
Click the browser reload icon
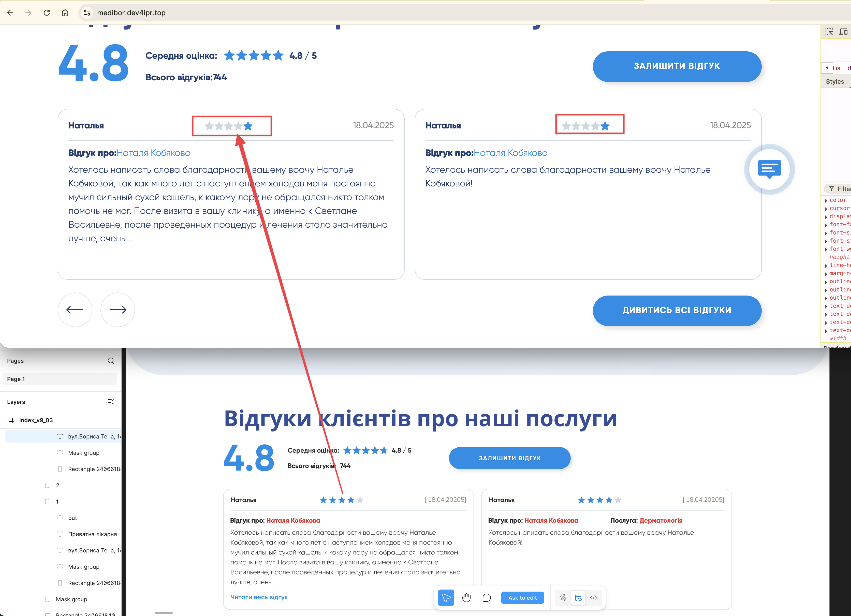point(47,13)
